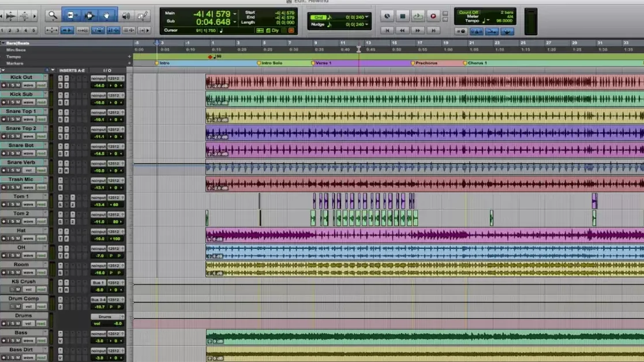Click the INSERTS A-E column header
This screenshot has width=644, height=362.
tap(72, 70)
